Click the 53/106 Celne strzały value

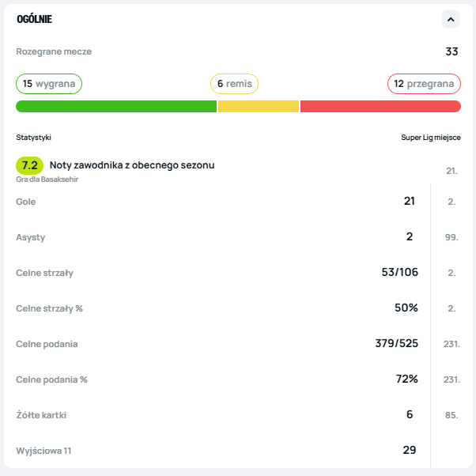[399, 272]
